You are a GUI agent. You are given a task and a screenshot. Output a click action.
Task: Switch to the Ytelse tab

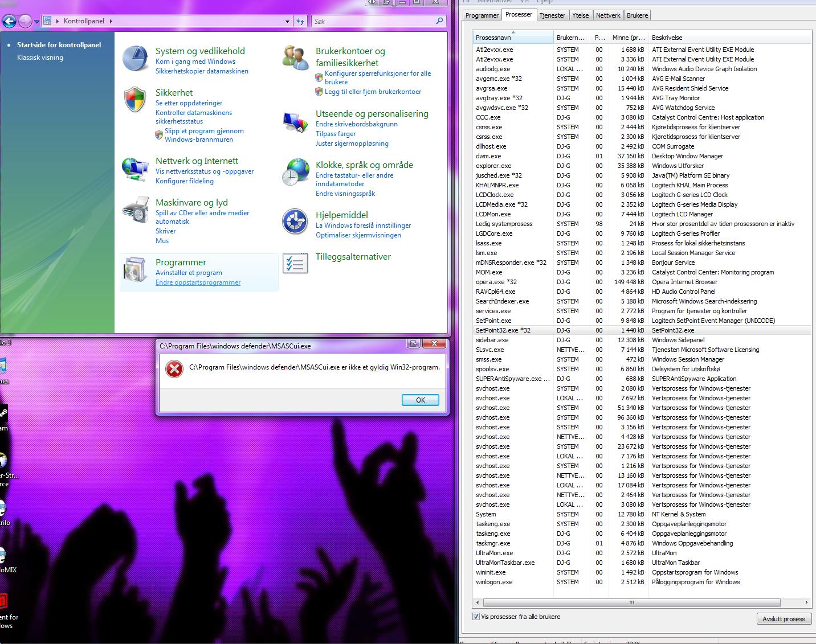pyautogui.click(x=581, y=15)
